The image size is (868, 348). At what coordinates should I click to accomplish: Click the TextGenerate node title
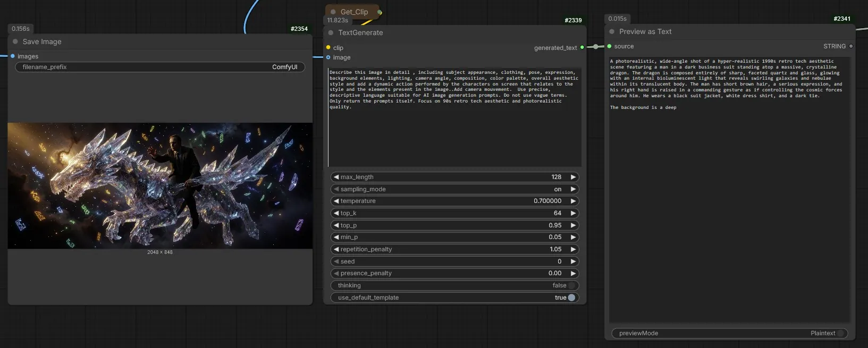click(360, 32)
